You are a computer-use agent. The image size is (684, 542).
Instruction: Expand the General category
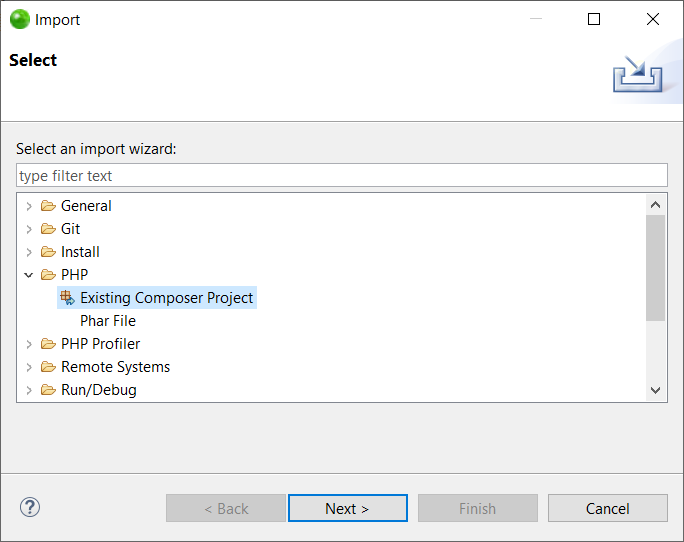29,206
